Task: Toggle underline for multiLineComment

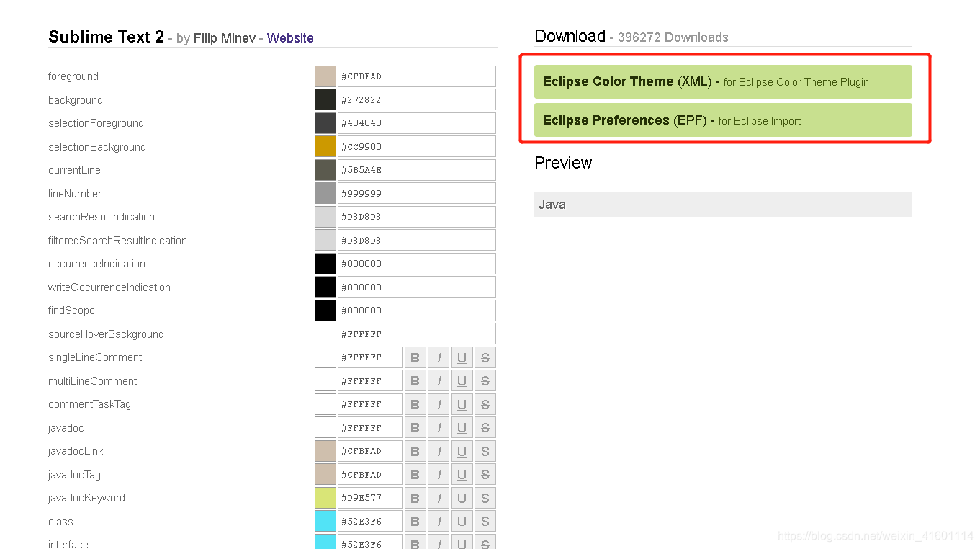Action: point(462,381)
